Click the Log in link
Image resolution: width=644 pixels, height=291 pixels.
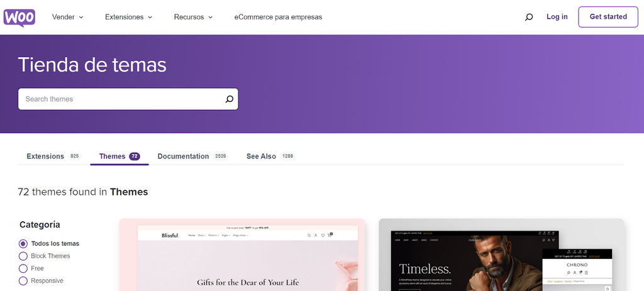[x=557, y=17]
